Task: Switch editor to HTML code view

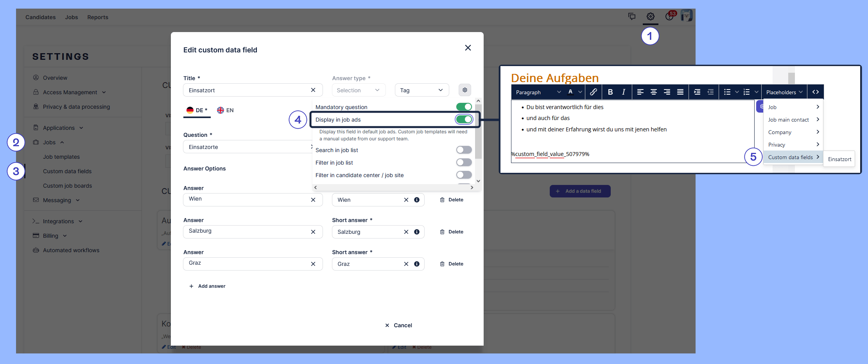Action: 816,91
